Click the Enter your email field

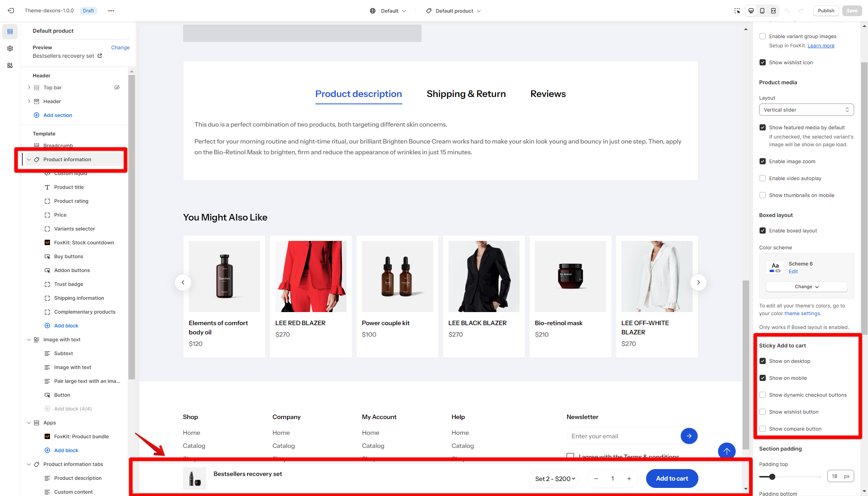[623, 436]
